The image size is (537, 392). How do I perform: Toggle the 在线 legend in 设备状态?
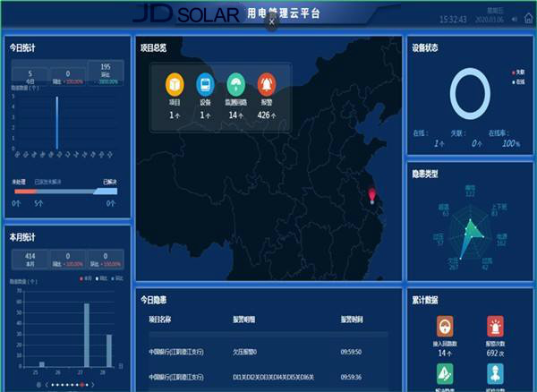518,81
